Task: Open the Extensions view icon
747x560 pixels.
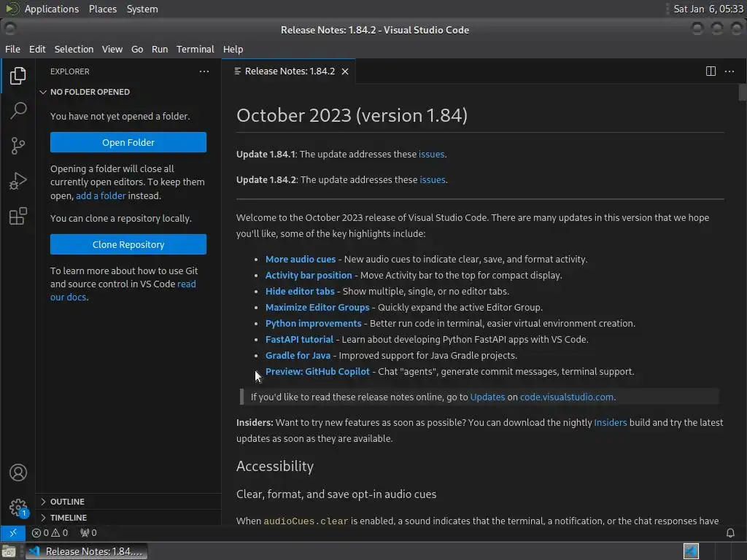Action: click(18, 216)
